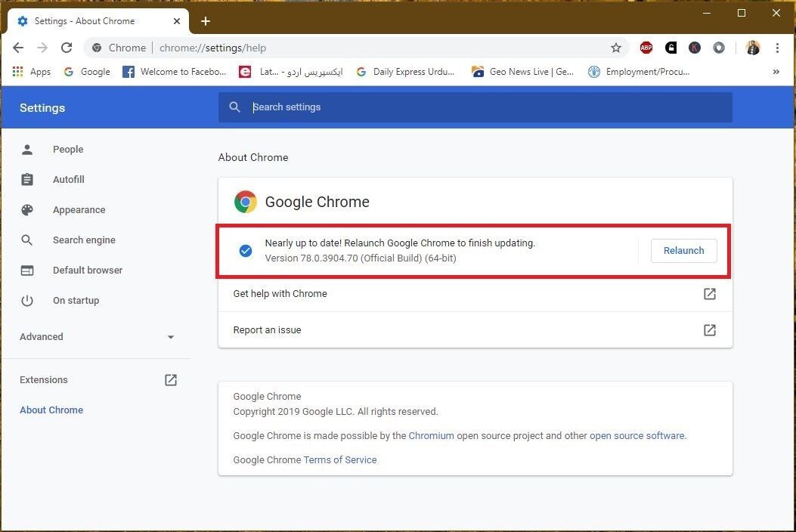Click the Appearance palette icon
796x532 pixels.
(27, 209)
